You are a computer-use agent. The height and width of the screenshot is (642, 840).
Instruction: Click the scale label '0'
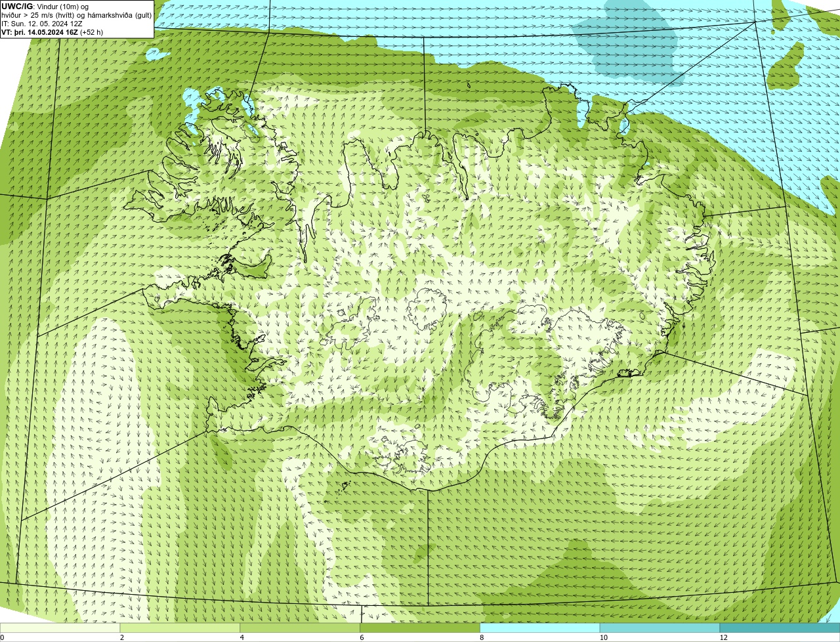click(2, 637)
